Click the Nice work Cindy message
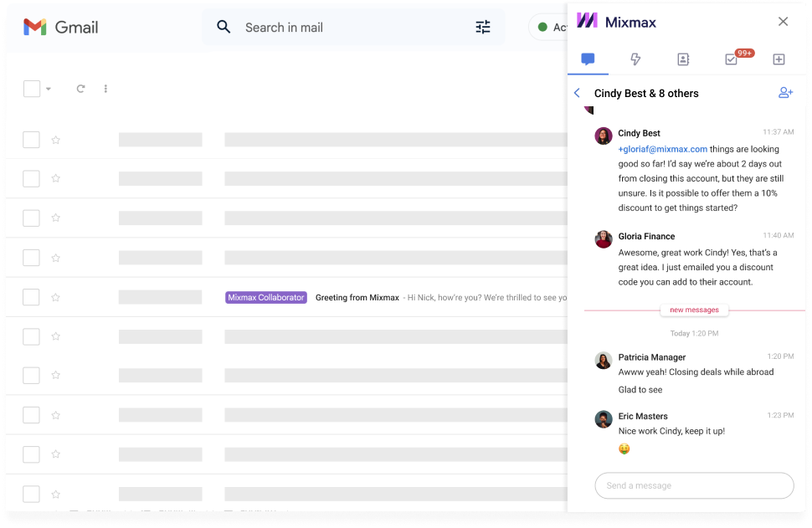Viewport: 812px width, 528px height. point(671,431)
